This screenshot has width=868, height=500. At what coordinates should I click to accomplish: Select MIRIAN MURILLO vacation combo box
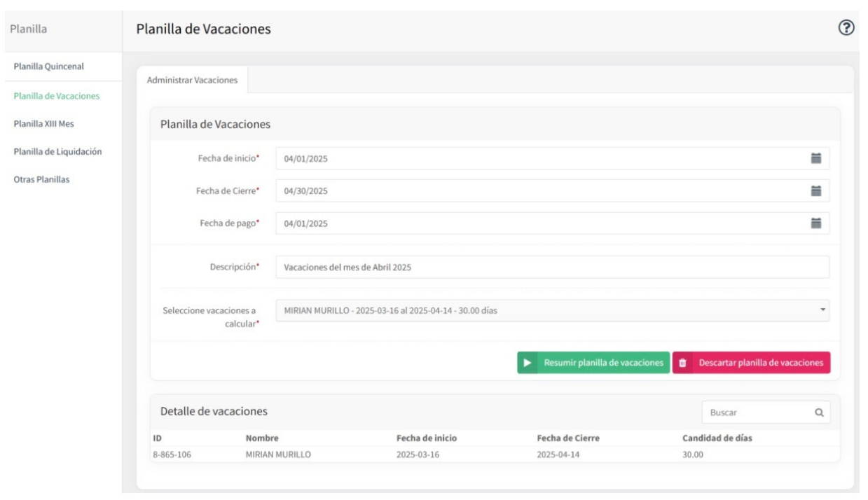tap(552, 310)
